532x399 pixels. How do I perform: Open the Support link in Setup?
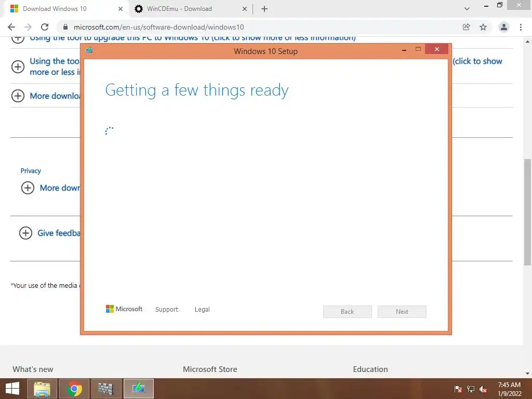(167, 310)
